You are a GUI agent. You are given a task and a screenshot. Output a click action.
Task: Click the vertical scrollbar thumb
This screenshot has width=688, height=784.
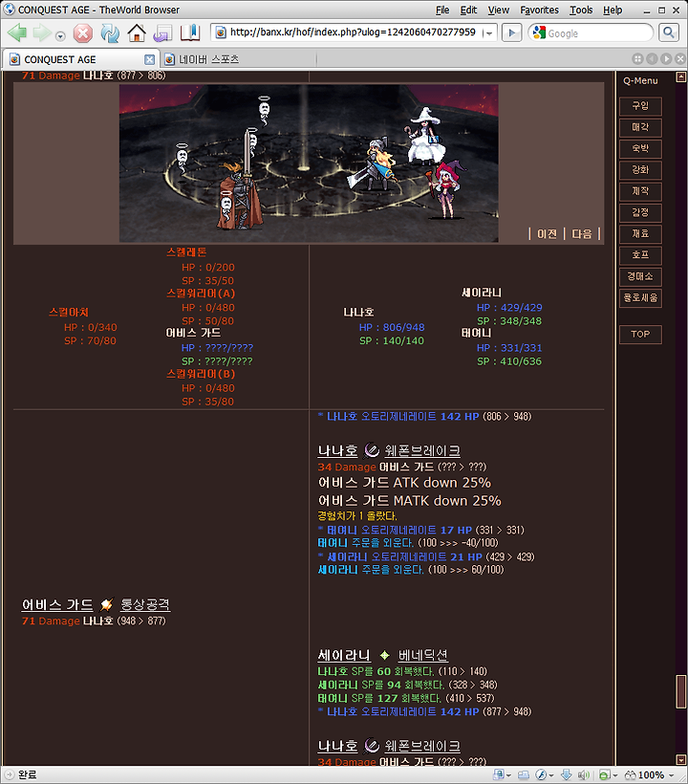pos(680,691)
